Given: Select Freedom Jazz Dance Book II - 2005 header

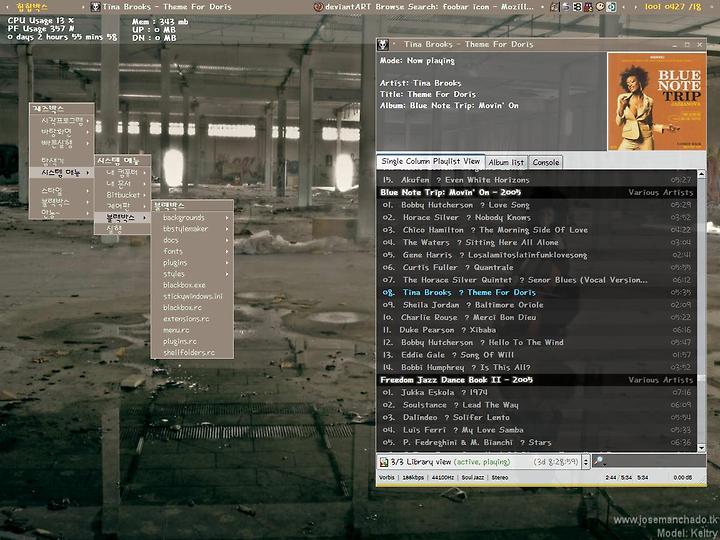Looking at the screenshot, I should coord(536,380).
